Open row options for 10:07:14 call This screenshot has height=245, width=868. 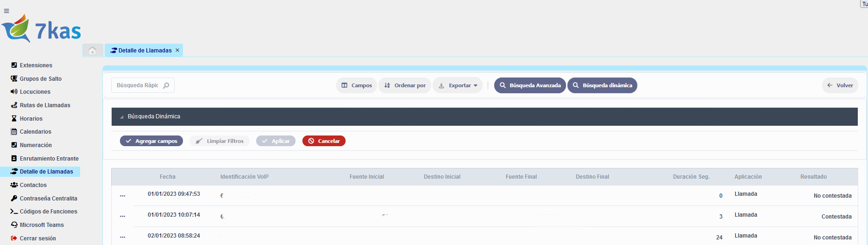click(122, 216)
